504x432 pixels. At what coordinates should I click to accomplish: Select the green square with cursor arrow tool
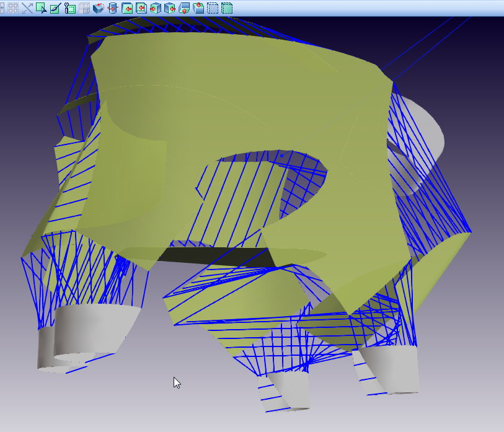(41, 8)
